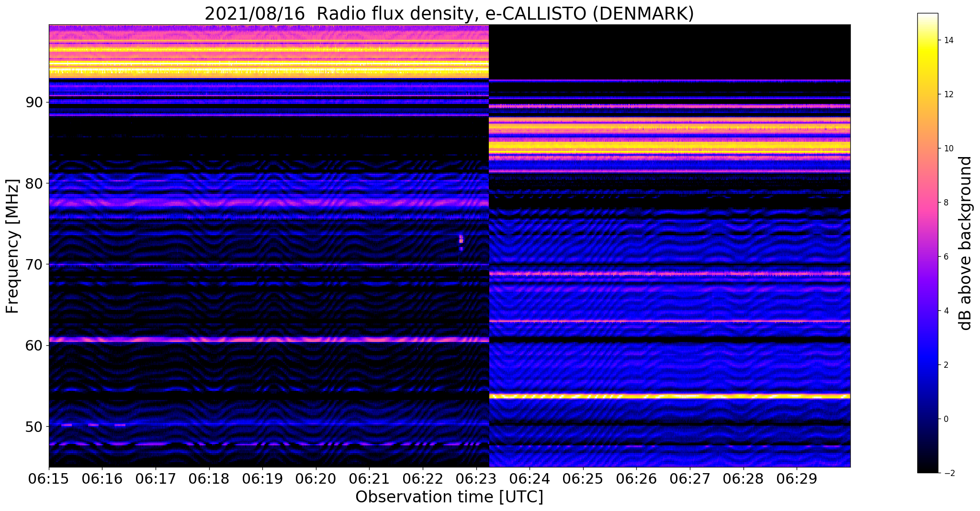Click the 06:24 time tick label
980x511 pixels.
click(x=529, y=478)
